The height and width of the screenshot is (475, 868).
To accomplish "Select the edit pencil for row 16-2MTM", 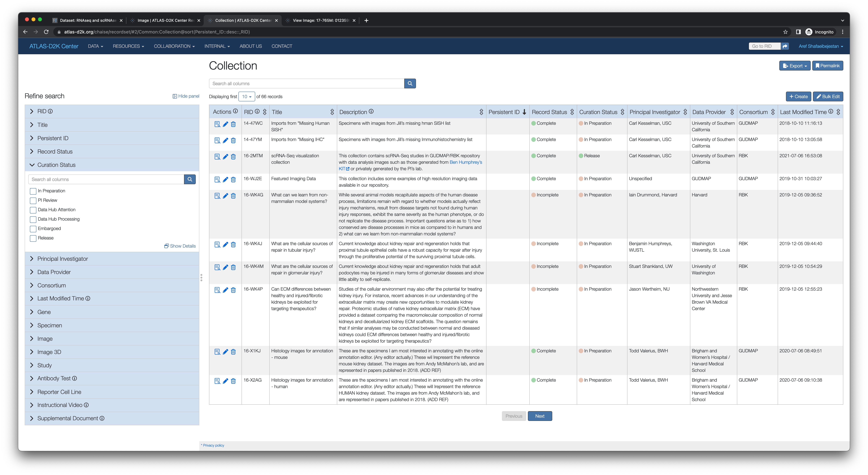I will [x=225, y=156].
